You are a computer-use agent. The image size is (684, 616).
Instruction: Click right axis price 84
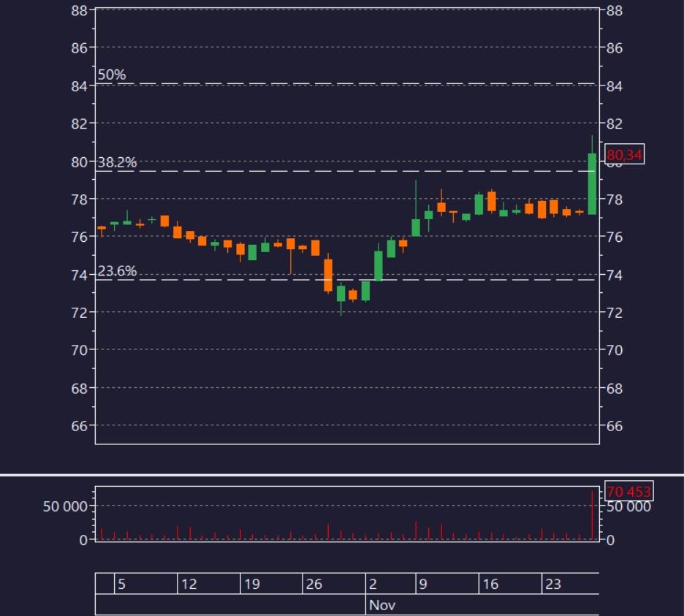[x=614, y=86]
